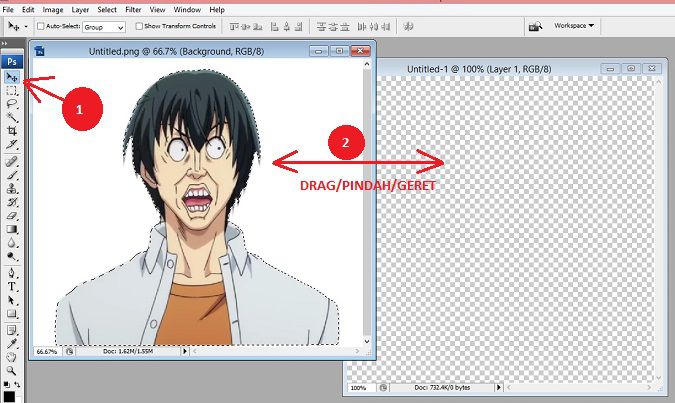Select the Crop tool
Image resolution: width=675 pixels, height=403 pixels.
[12, 130]
